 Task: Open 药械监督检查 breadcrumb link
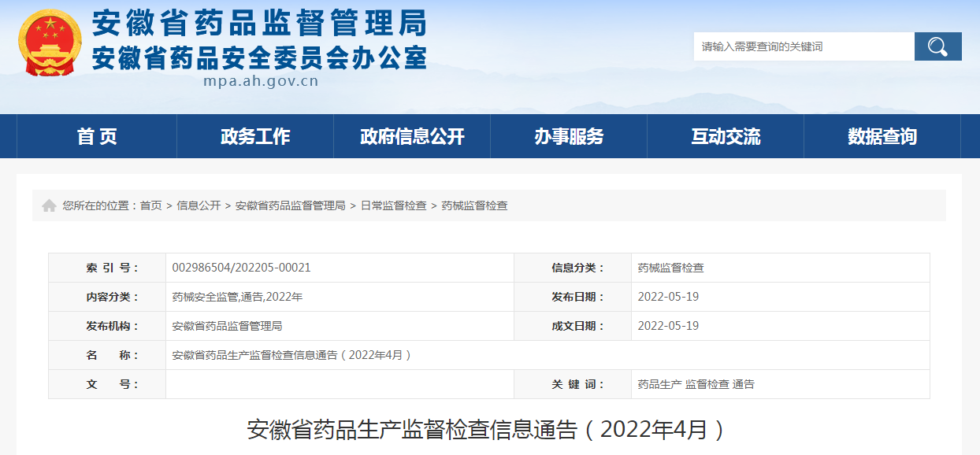tap(474, 205)
